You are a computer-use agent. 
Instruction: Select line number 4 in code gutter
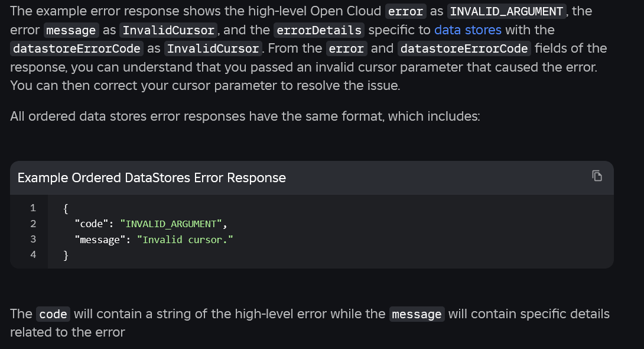coord(33,255)
